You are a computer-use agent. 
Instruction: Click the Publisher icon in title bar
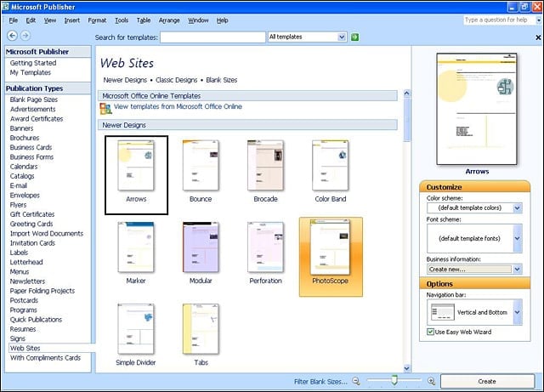tap(6, 7)
